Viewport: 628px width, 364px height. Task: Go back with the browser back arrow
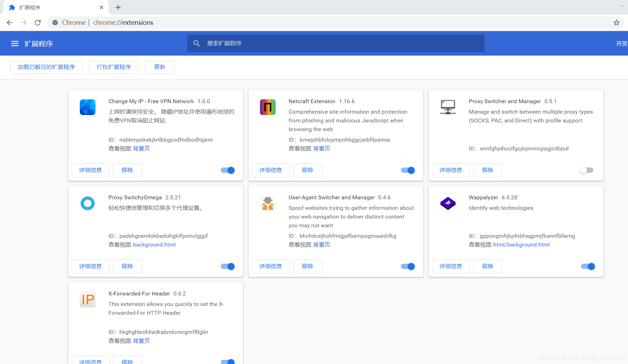(x=9, y=22)
